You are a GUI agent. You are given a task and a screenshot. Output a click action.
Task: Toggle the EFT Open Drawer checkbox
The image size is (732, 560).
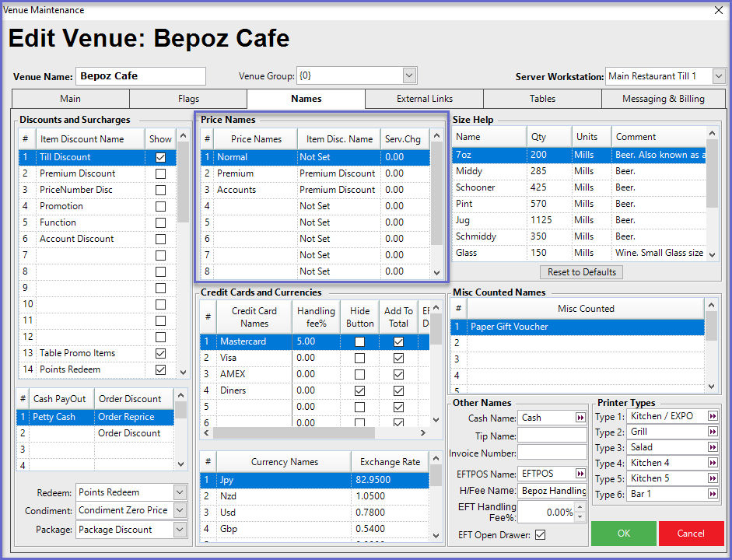tap(540, 535)
